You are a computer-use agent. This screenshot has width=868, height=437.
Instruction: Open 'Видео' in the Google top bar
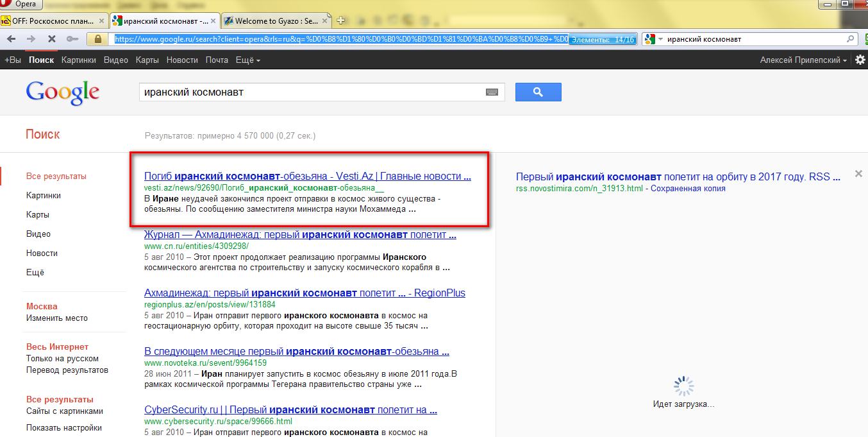tap(116, 60)
